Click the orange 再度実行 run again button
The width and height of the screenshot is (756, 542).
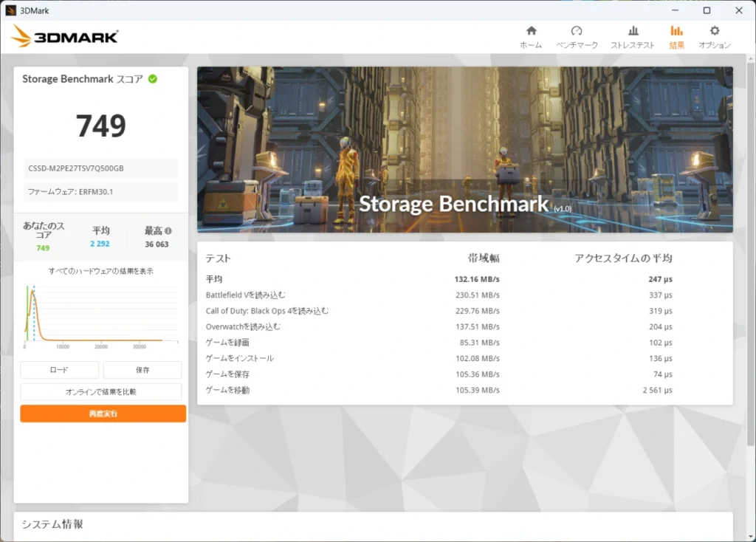click(x=103, y=414)
